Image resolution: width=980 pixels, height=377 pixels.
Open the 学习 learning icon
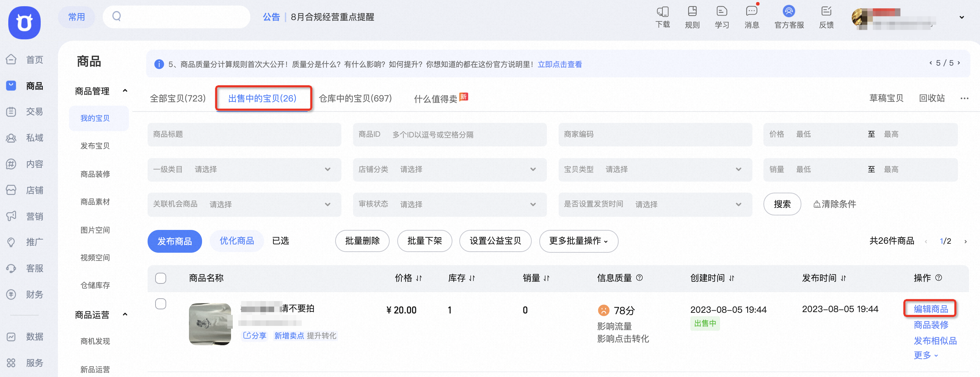(722, 11)
